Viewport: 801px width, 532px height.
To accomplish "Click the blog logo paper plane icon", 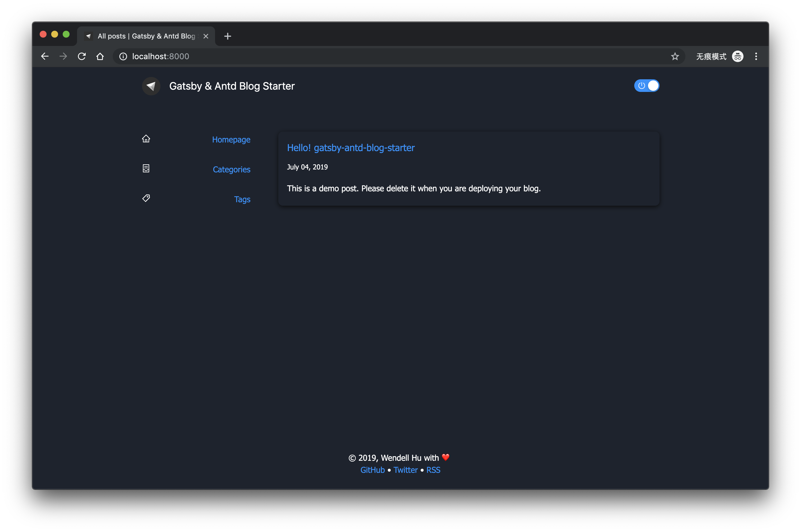I will pyautogui.click(x=151, y=86).
